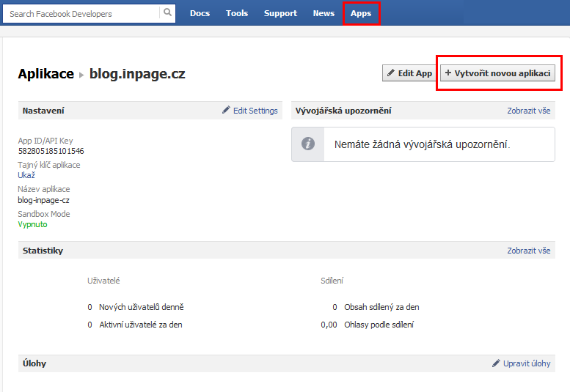Open the Upravit úlohy link
Viewport: 570px width, 392px height.
point(527,363)
